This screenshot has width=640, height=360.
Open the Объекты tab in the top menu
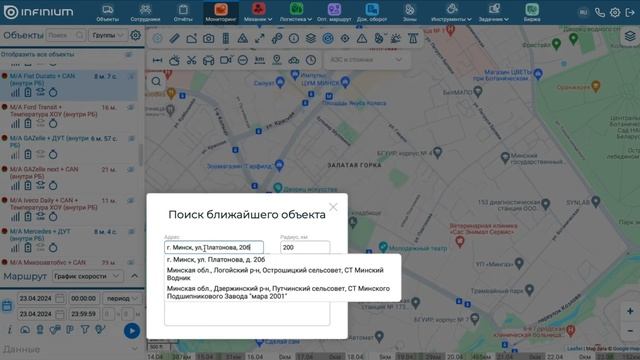pyautogui.click(x=108, y=12)
